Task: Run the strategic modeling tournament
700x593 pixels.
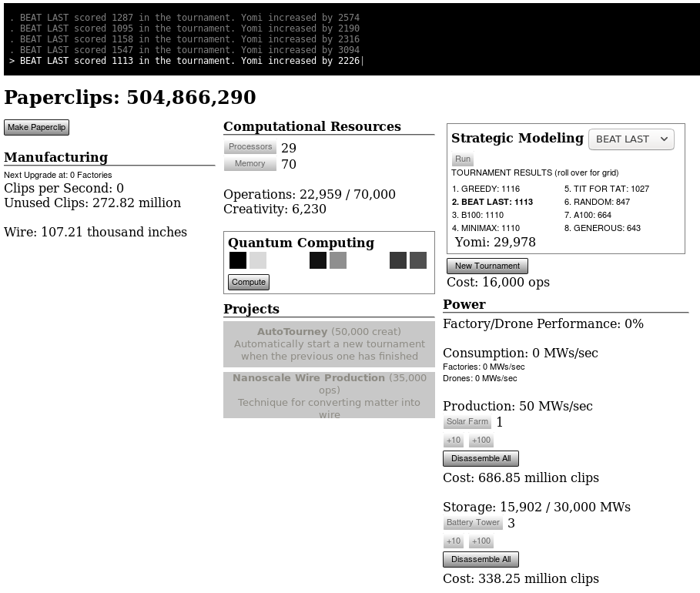Action: [463, 159]
